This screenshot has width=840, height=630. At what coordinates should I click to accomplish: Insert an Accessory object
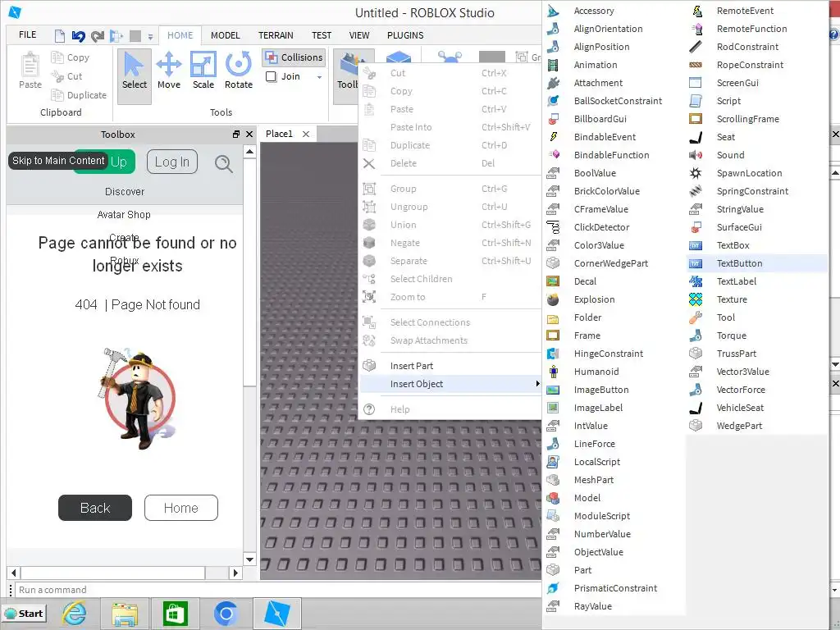(x=614, y=11)
